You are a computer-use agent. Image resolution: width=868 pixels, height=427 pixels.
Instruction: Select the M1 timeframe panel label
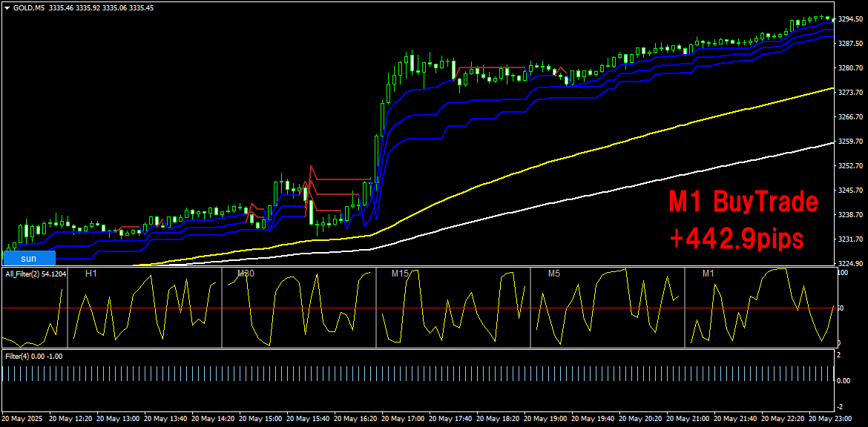click(708, 274)
